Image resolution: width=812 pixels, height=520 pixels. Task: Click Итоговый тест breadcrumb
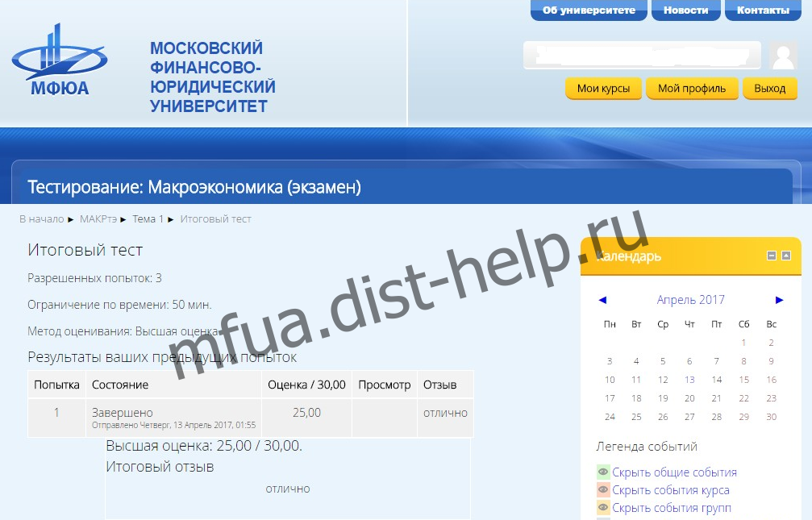[215, 219]
